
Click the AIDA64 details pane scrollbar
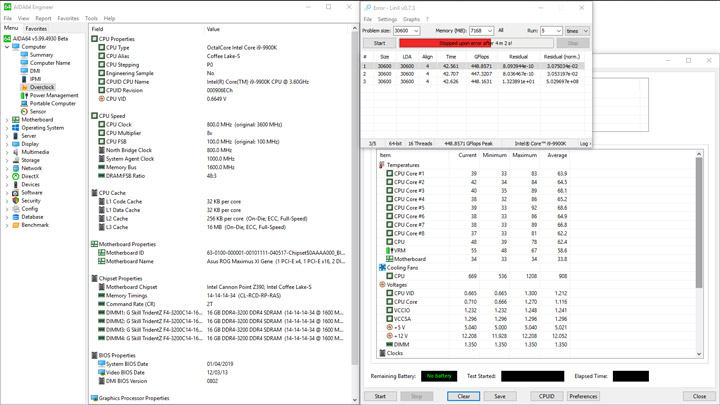(x=354, y=214)
